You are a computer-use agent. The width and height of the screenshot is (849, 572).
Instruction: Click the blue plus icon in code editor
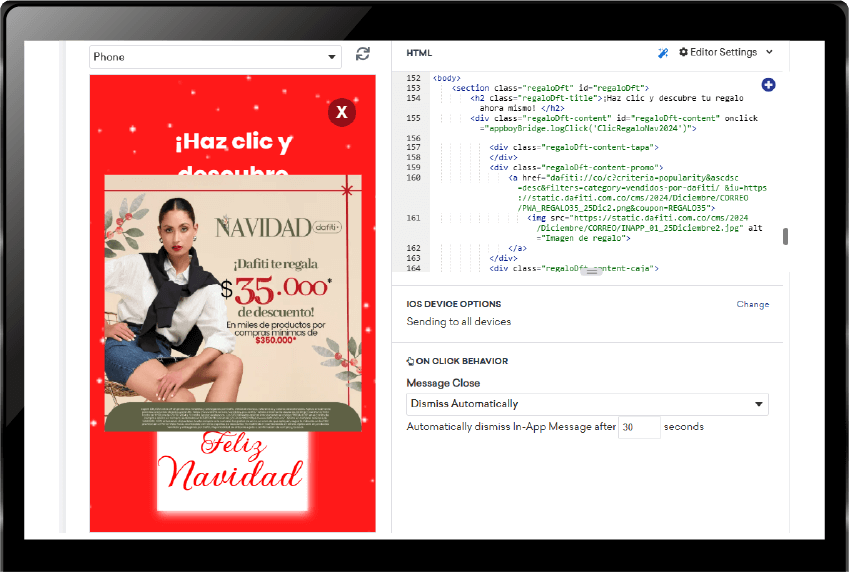click(768, 85)
